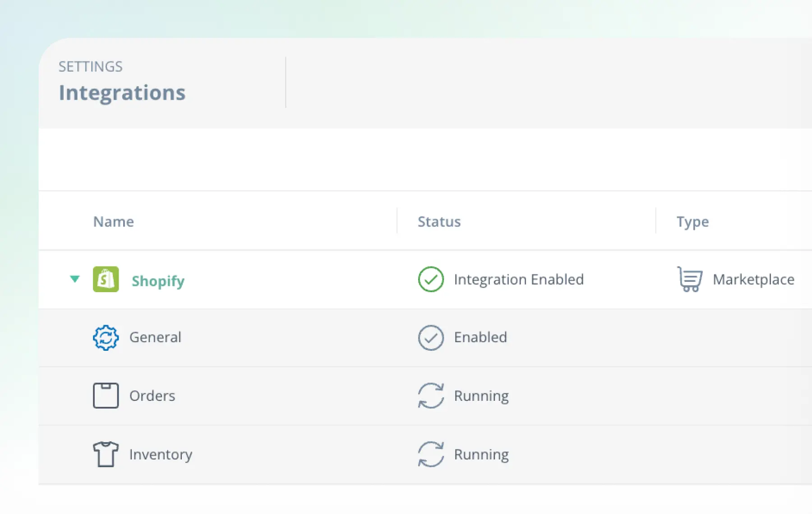Click the Marketplace type label
This screenshot has width=812, height=514.
point(753,280)
